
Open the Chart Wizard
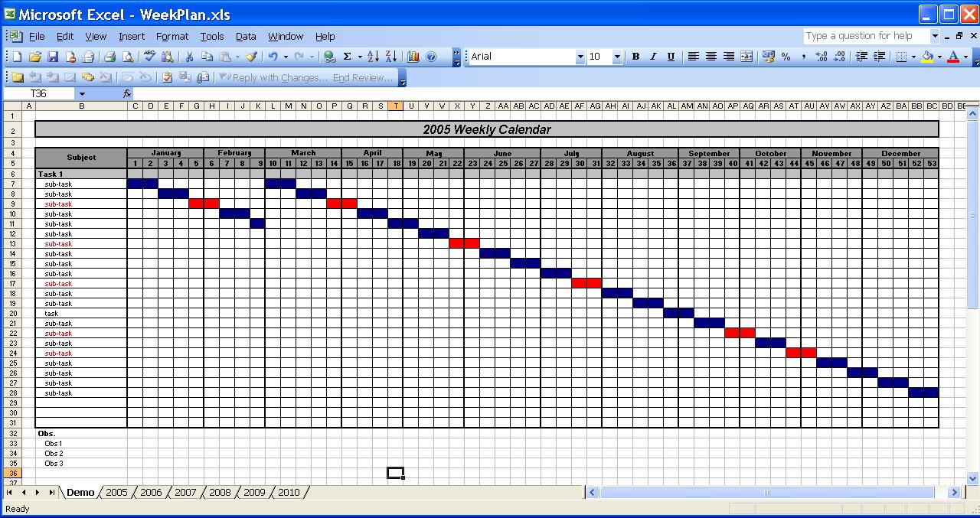413,57
